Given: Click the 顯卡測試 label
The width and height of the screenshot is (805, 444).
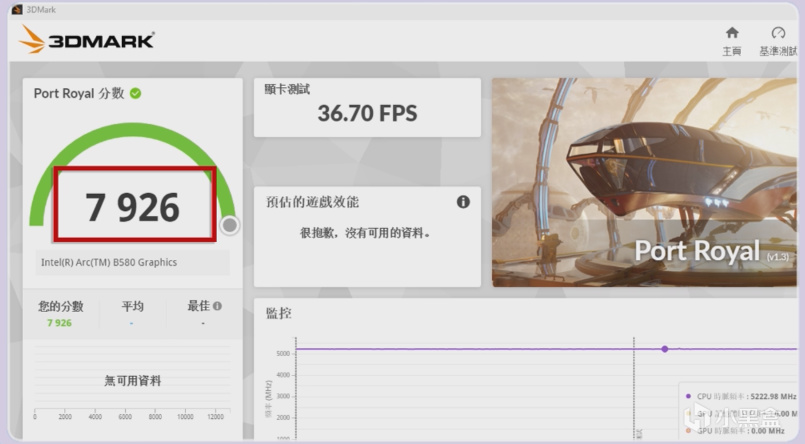Looking at the screenshot, I should click(x=287, y=89).
